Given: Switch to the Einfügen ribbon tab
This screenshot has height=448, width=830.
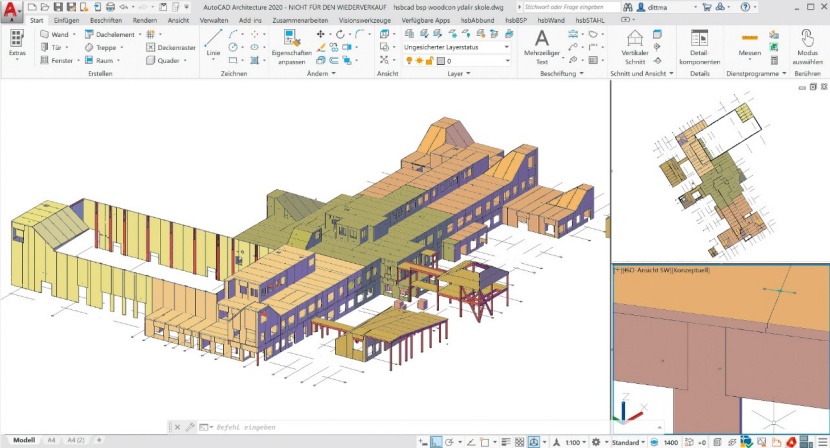Looking at the screenshot, I should click(66, 20).
